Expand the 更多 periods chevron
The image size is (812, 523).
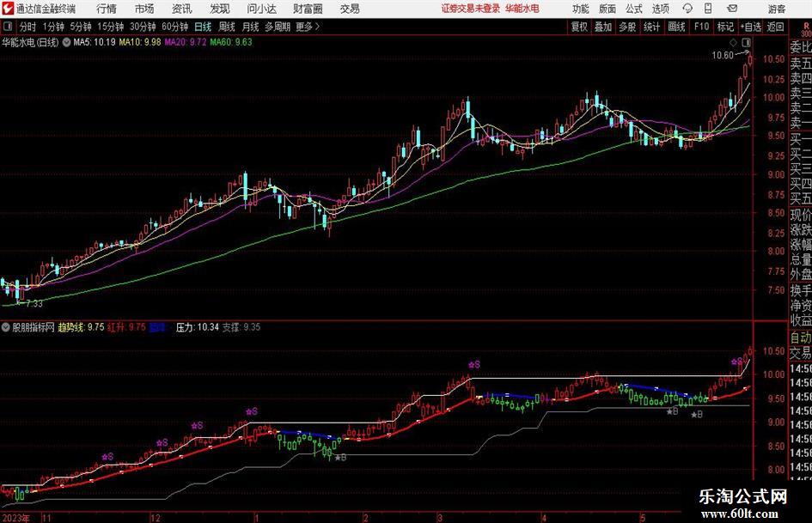pyautogui.click(x=308, y=27)
